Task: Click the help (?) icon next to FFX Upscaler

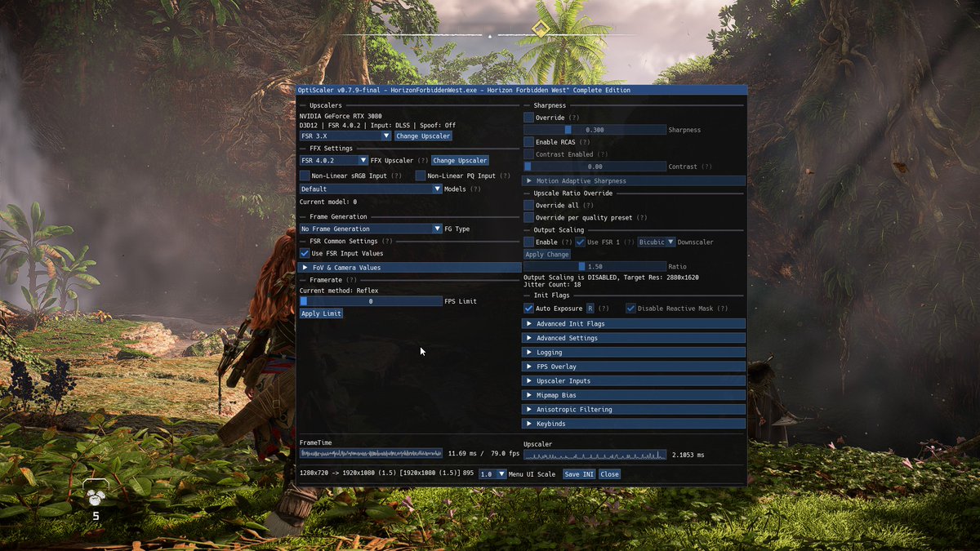Action: pyautogui.click(x=423, y=161)
